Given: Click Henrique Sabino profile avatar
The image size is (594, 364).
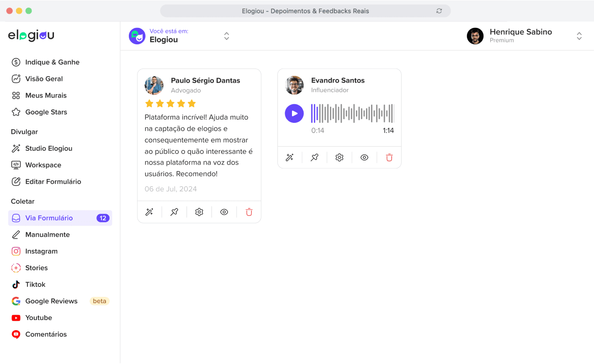Looking at the screenshot, I should [475, 36].
